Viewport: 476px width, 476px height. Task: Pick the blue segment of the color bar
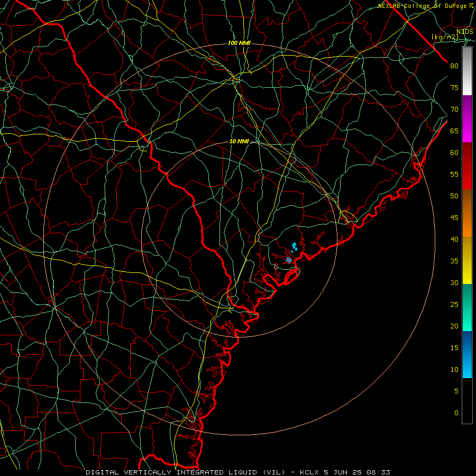pyautogui.click(x=467, y=354)
